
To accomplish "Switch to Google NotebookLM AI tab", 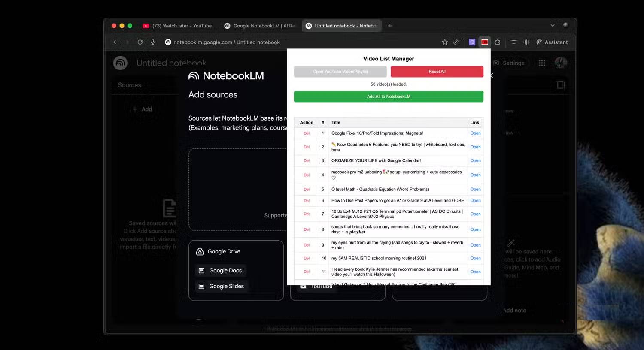I will click(x=261, y=26).
